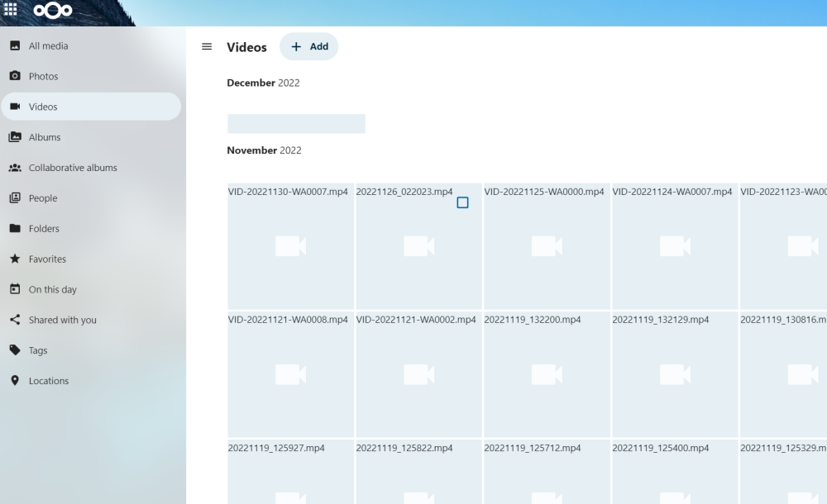Screen dimensions: 827x504
Task: Open the Locations view
Action: (x=91, y=381)
